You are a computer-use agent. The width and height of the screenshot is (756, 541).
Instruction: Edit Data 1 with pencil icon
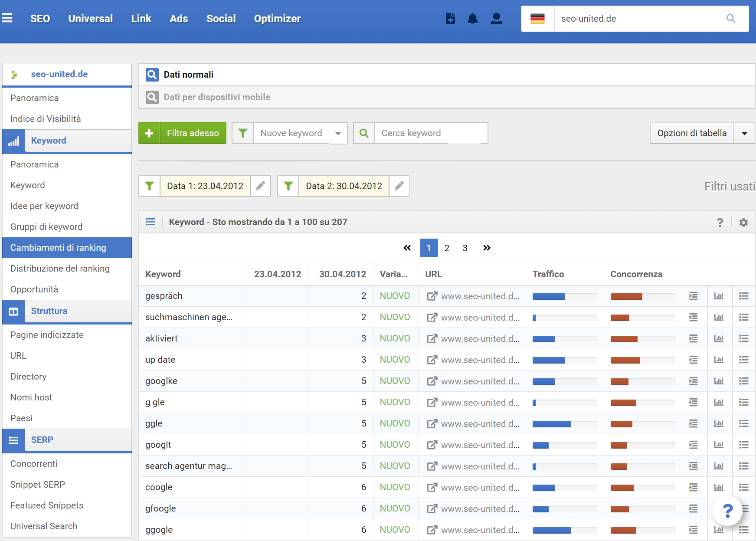[260, 186]
